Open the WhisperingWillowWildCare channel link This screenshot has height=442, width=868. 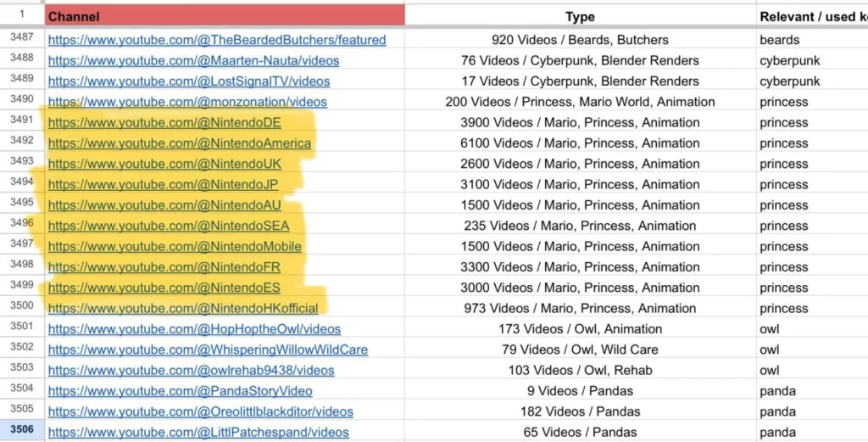209,350
